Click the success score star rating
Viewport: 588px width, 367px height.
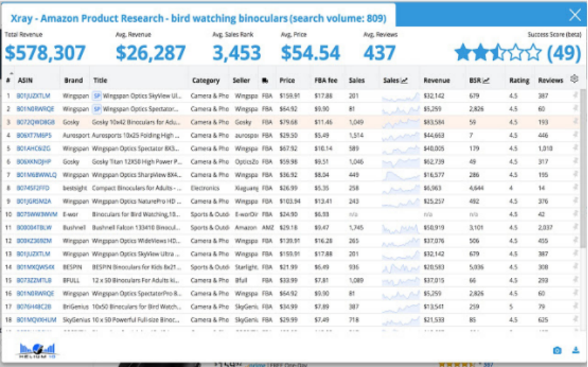coord(497,52)
